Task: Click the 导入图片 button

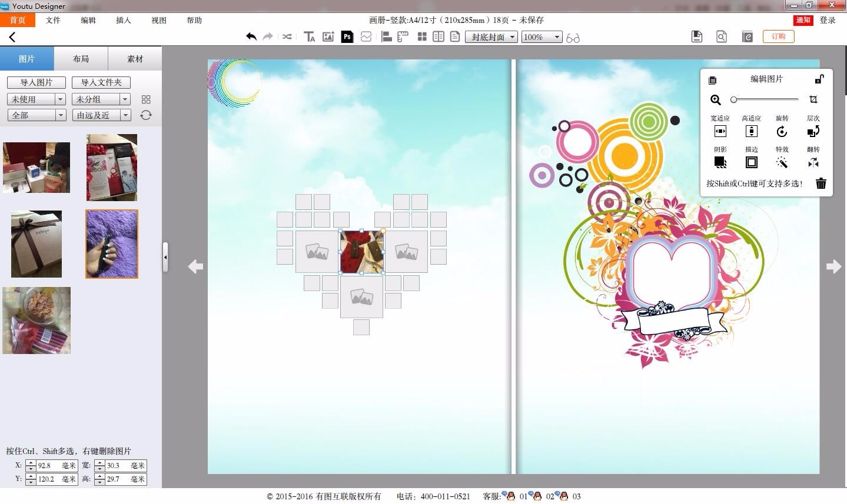Action: point(36,82)
